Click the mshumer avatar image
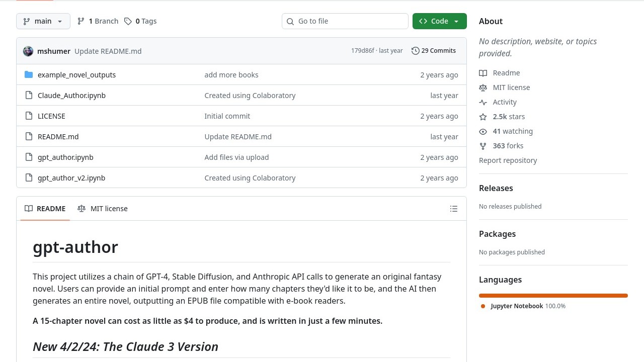 pyautogui.click(x=28, y=51)
